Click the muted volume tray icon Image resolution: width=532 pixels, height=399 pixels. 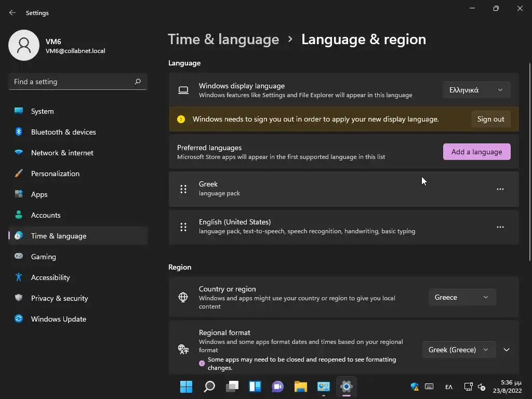pos(482,387)
